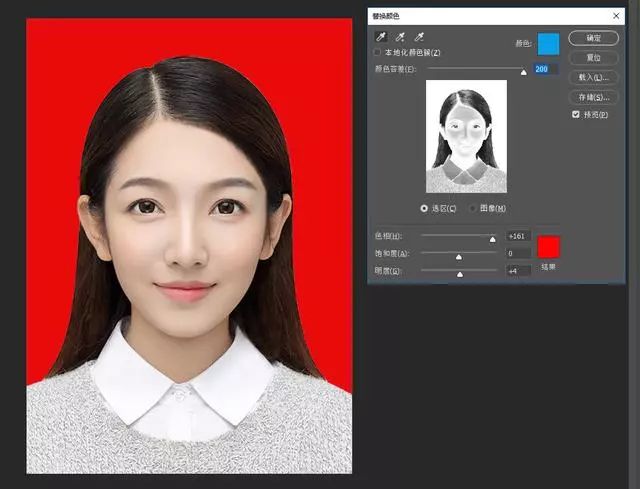Image resolution: width=640 pixels, height=489 pixels.
Task: Select the Subtract from Sample eyedropper
Action: [x=419, y=37]
